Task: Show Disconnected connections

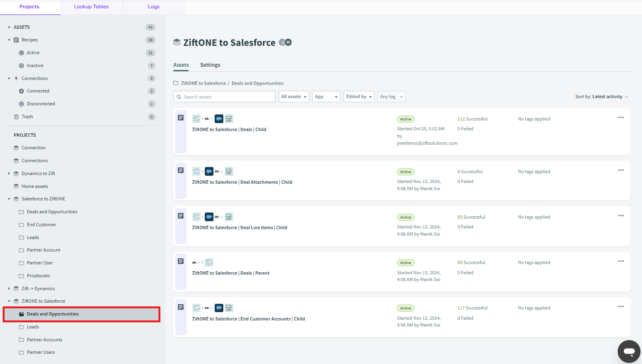Action: click(41, 104)
